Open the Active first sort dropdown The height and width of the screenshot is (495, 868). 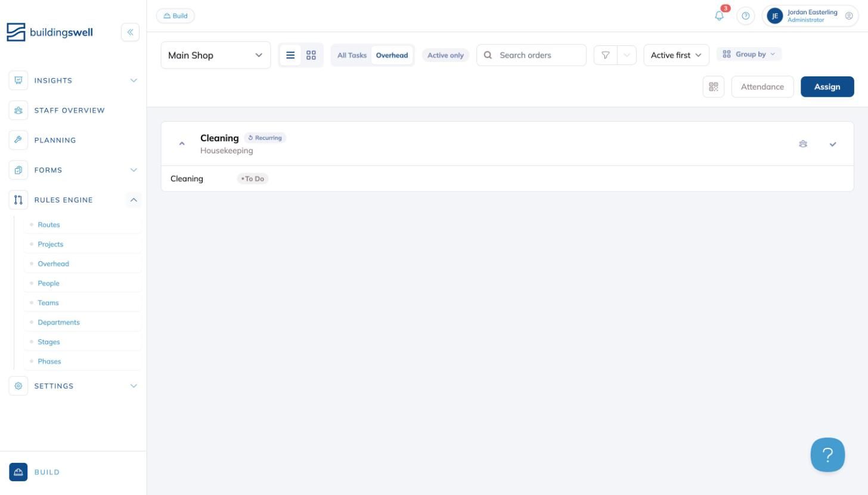point(677,55)
